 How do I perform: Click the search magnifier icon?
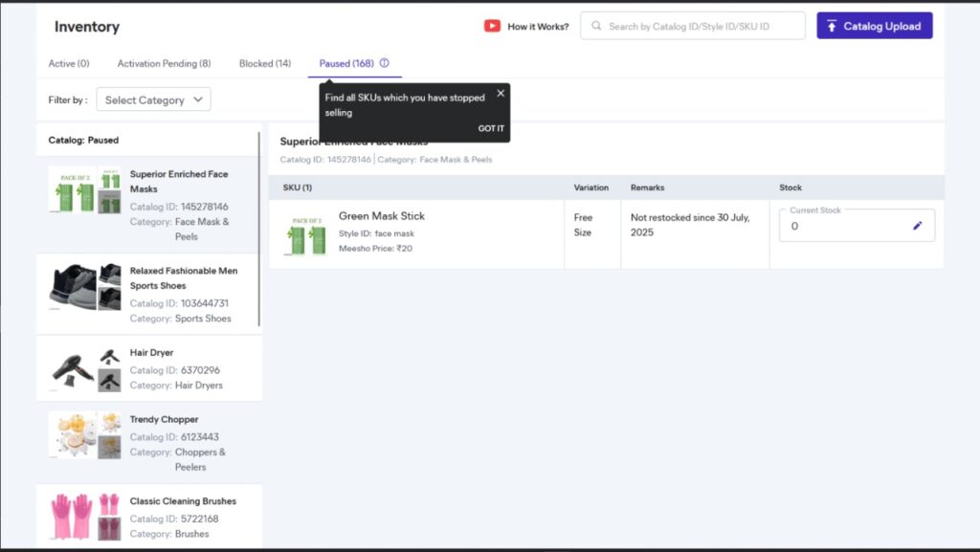(x=595, y=26)
